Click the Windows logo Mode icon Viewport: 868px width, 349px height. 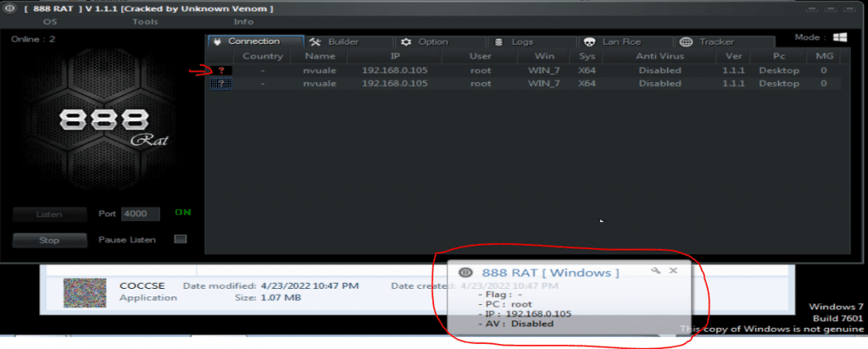840,37
